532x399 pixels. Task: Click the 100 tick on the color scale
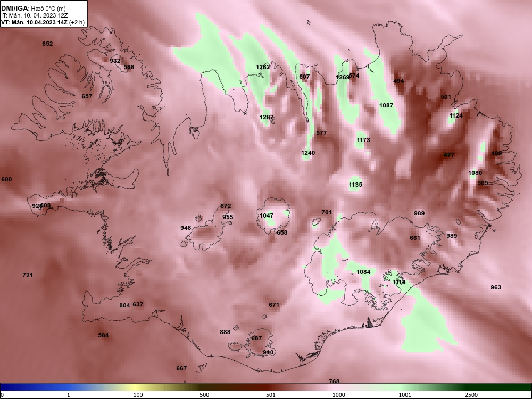pyautogui.click(x=138, y=395)
